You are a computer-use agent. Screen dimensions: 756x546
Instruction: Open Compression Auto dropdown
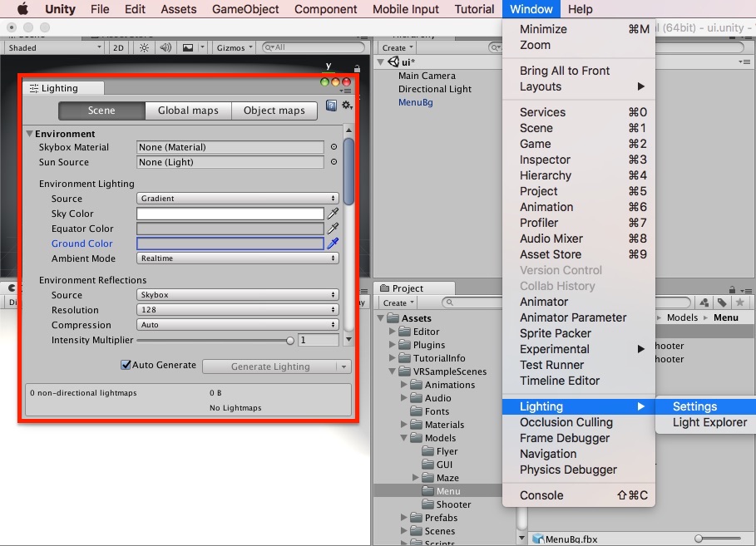coord(238,325)
